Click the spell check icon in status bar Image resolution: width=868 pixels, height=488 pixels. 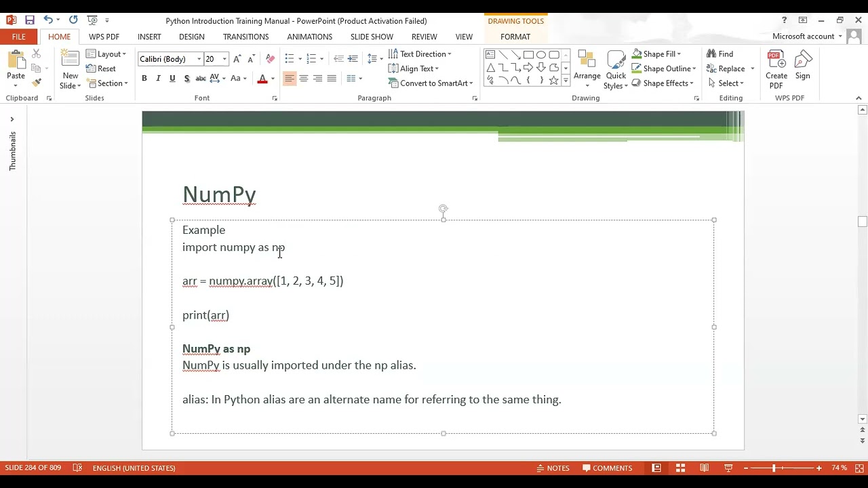[77, 468]
